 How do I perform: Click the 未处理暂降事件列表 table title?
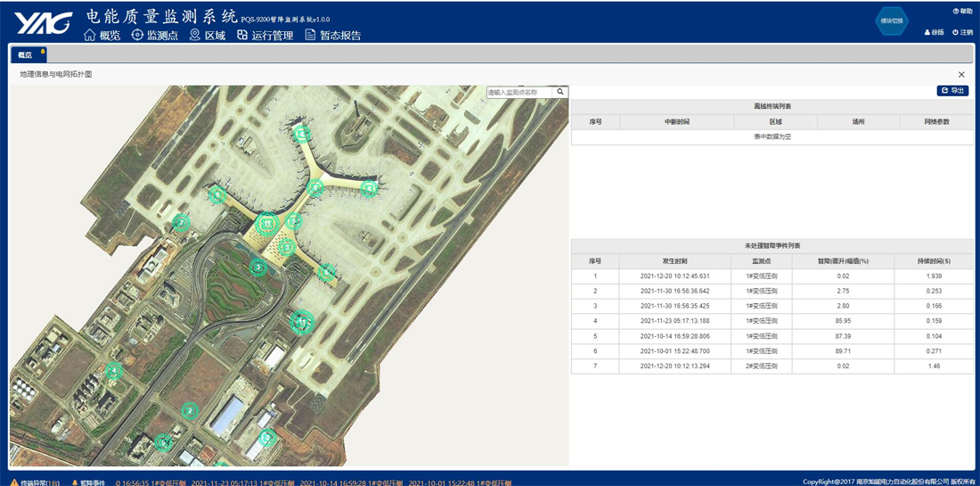coord(772,246)
